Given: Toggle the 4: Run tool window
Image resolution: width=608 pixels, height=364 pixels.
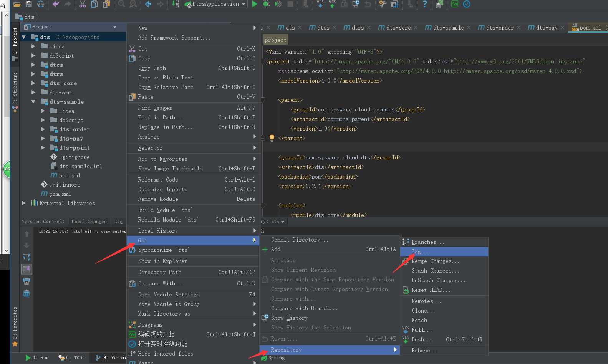Looking at the screenshot, I should (37, 358).
